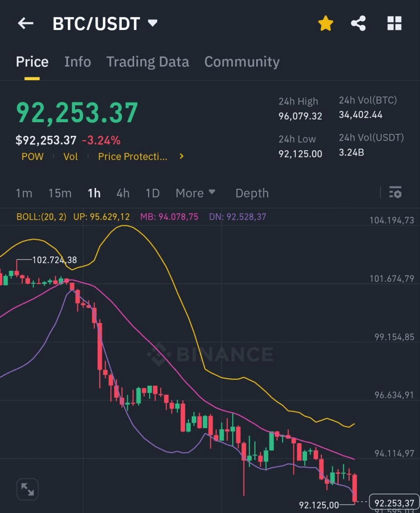
Task: Open the grid menu icon
Action: click(394, 24)
